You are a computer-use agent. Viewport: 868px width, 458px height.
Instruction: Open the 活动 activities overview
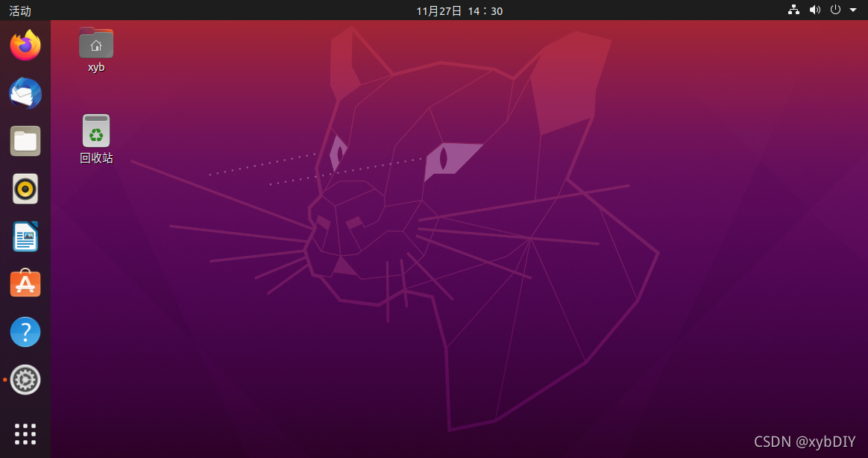tap(20, 10)
